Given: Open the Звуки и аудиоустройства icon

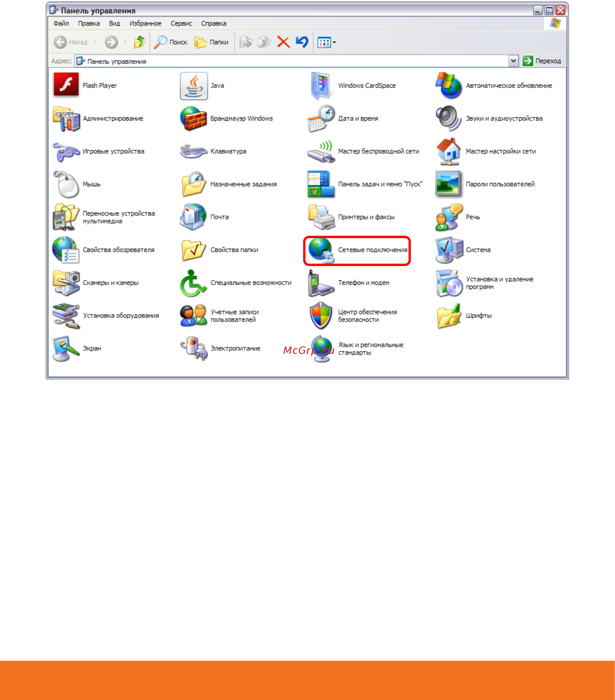Looking at the screenshot, I should click(x=449, y=118).
